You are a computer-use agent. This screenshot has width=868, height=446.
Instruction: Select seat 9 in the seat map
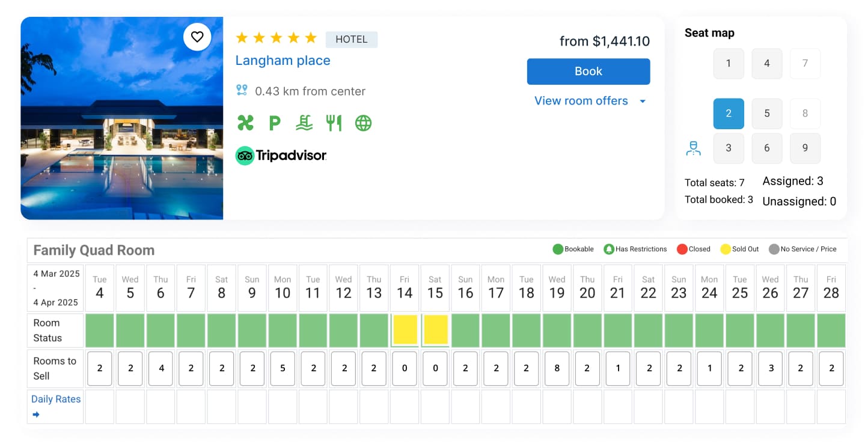[805, 148]
